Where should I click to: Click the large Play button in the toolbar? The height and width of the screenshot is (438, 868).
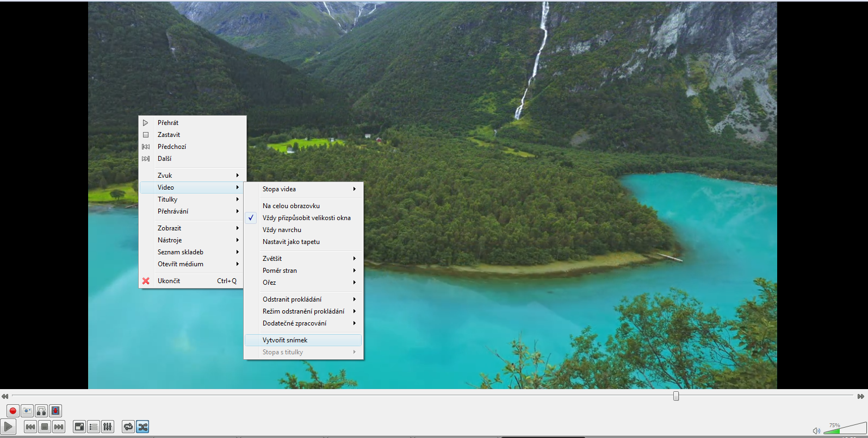coord(8,427)
